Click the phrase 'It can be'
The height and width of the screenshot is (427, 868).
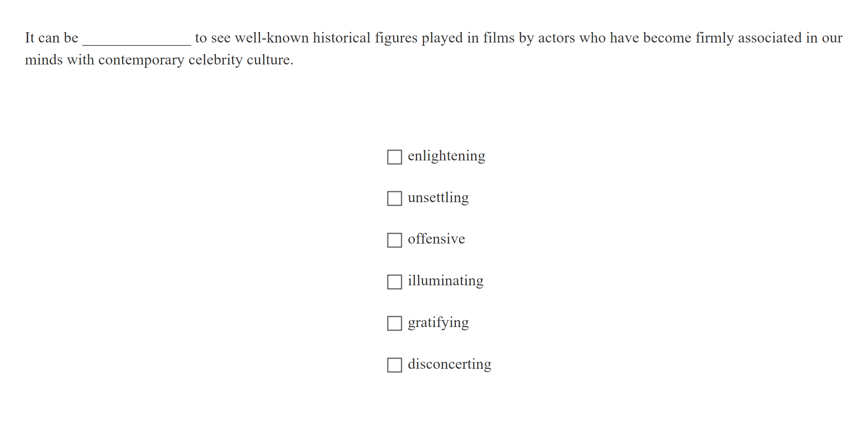(52, 38)
